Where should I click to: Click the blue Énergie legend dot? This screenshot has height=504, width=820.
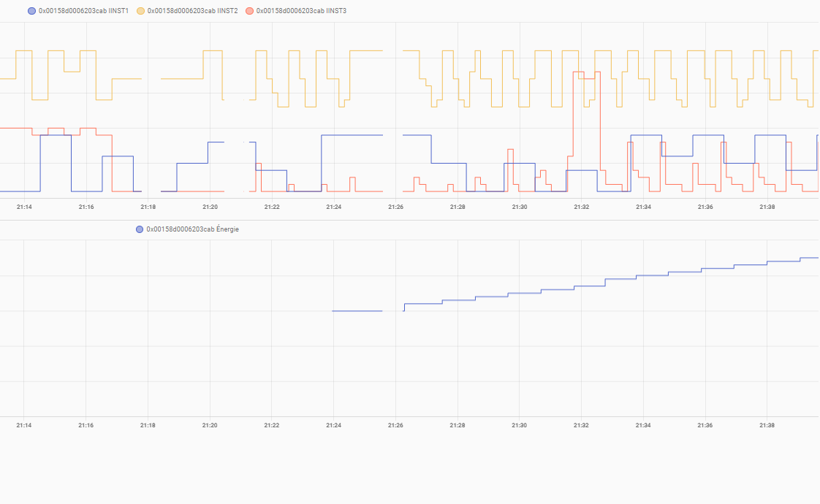point(140,229)
